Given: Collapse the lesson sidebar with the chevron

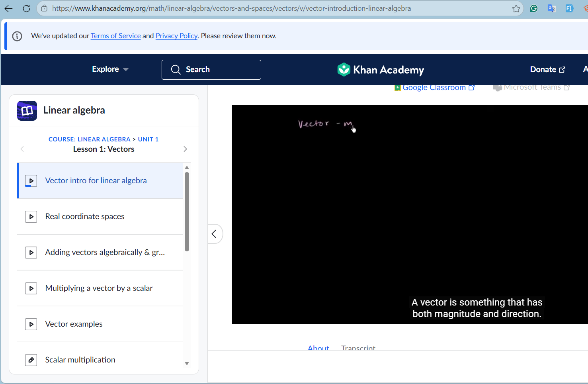Looking at the screenshot, I should coord(214,234).
